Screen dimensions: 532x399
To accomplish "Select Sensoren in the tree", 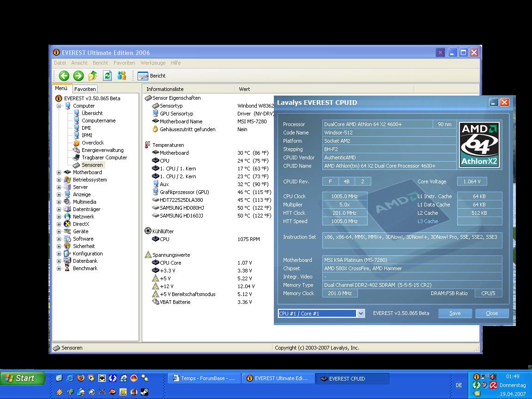I will point(92,165).
